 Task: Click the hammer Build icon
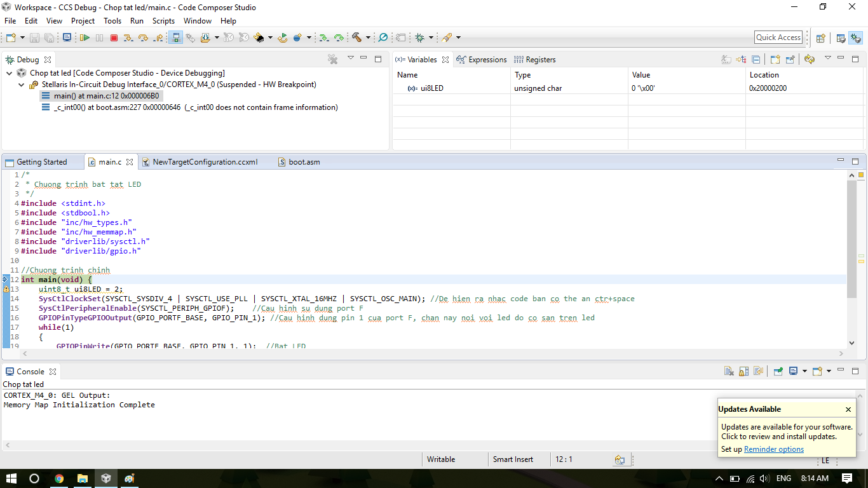click(356, 38)
